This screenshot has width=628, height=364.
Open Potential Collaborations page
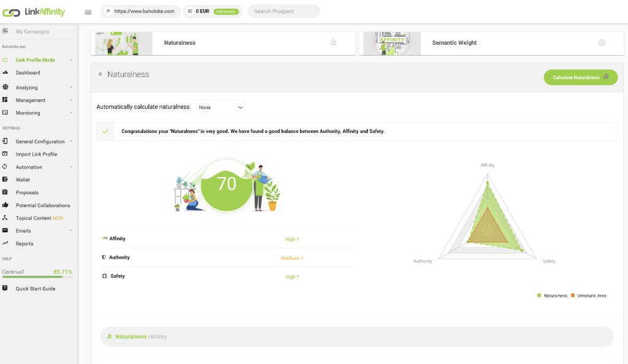43,205
